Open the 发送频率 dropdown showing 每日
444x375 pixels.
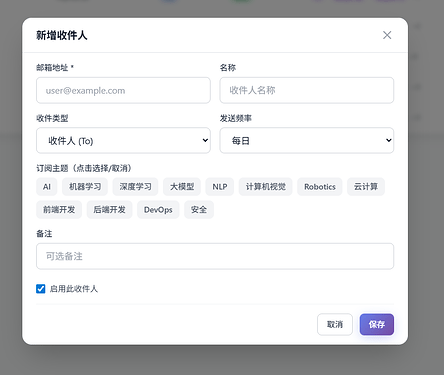(307, 140)
